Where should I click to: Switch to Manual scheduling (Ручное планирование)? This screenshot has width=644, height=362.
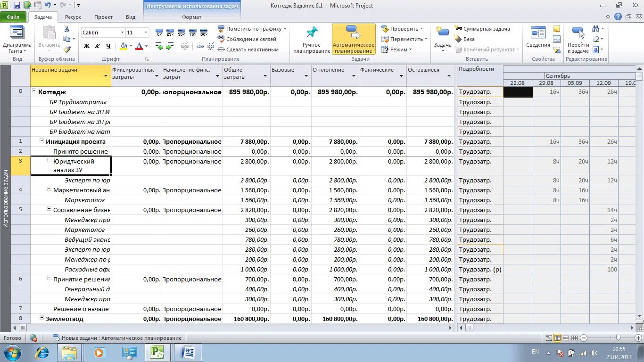(311, 40)
